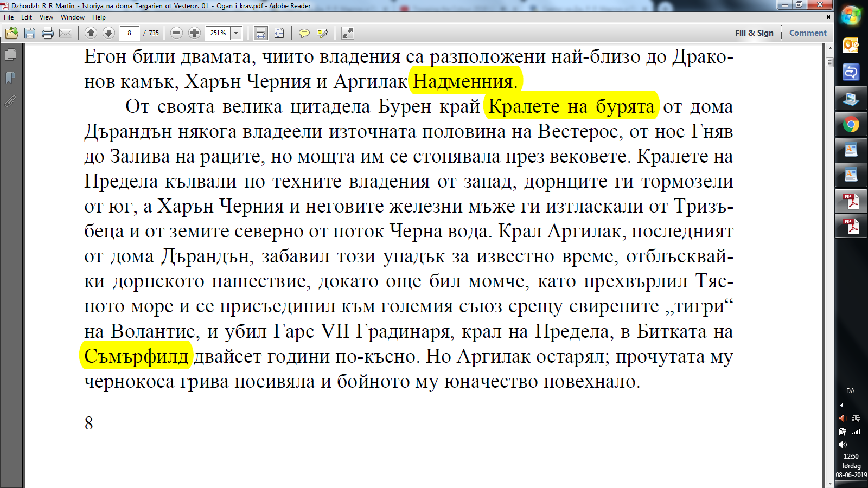The height and width of the screenshot is (488, 868).
Task: Switch to Read Mode icon
Action: click(347, 33)
